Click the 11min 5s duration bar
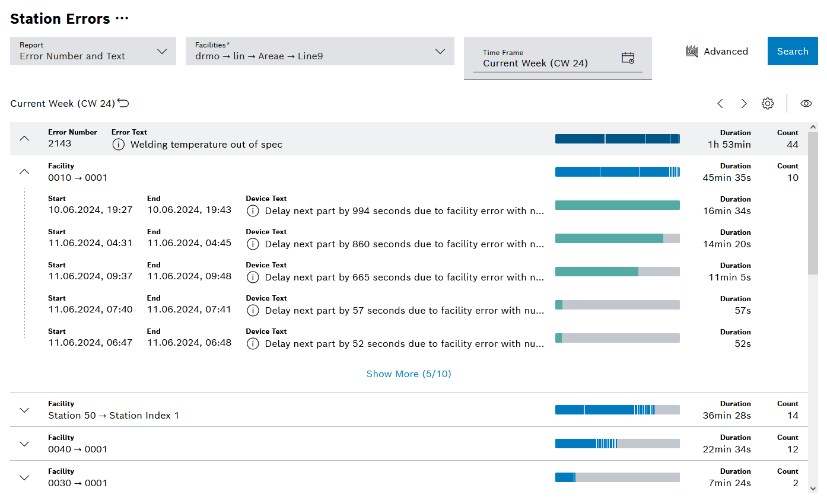827x504 pixels. [618, 272]
